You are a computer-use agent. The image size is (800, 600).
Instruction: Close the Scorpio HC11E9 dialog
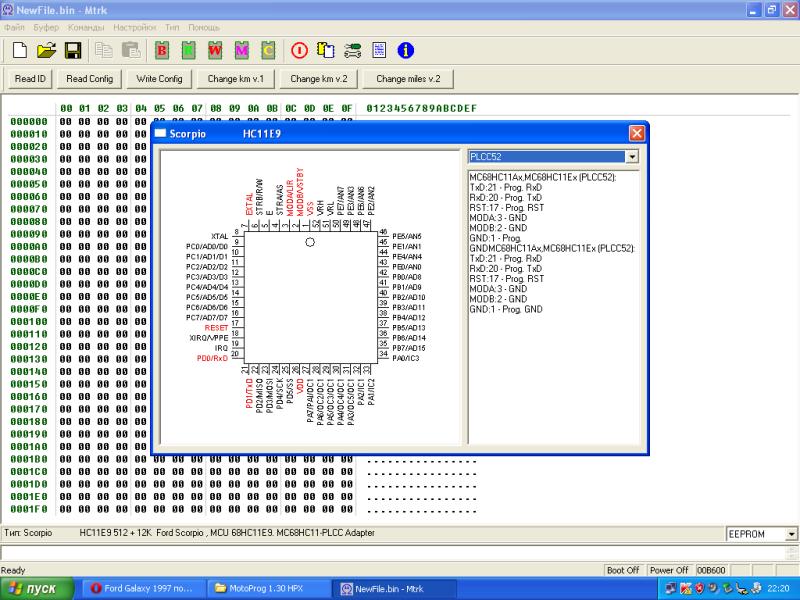click(x=636, y=133)
